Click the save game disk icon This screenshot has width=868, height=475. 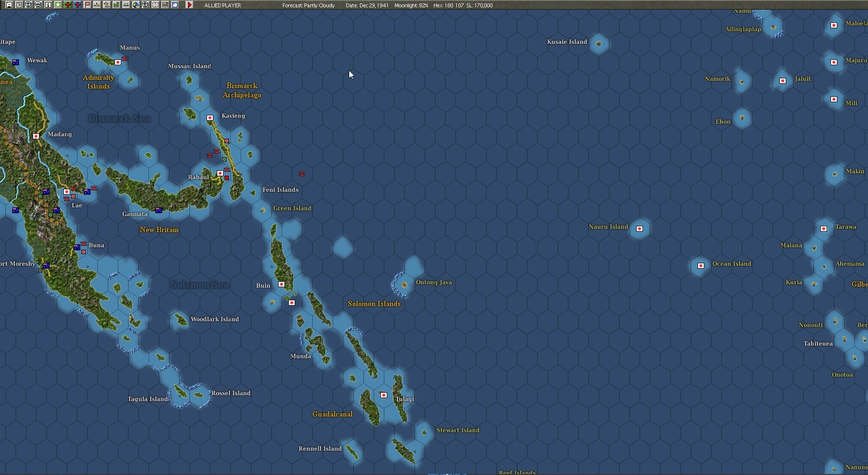9,5
